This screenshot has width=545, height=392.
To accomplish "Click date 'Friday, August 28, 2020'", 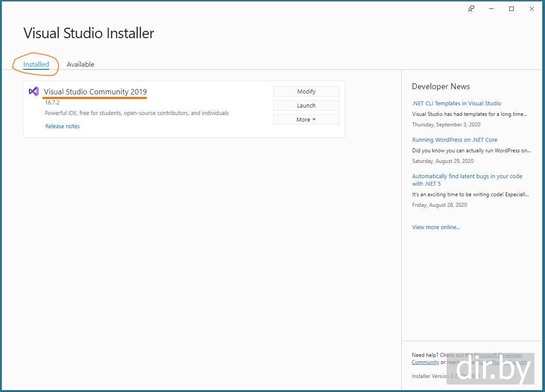I will (x=440, y=205).
